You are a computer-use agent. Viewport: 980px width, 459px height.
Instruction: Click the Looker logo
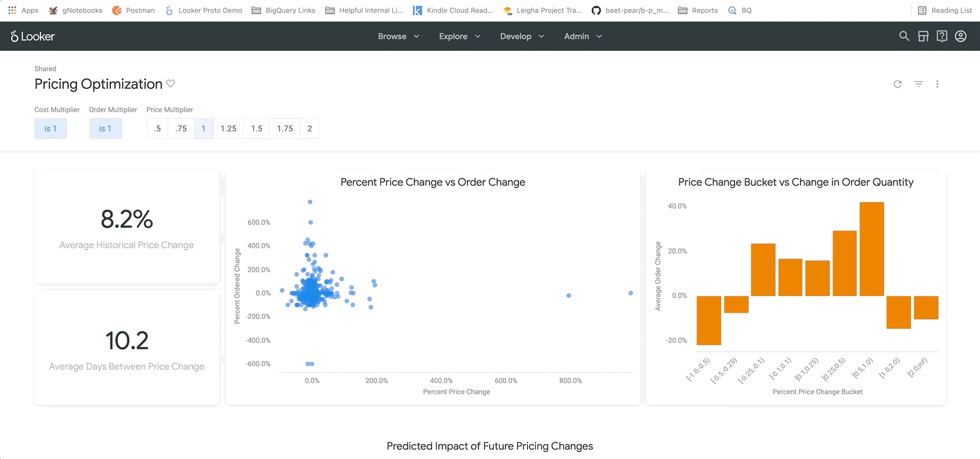[x=33, y=36]
